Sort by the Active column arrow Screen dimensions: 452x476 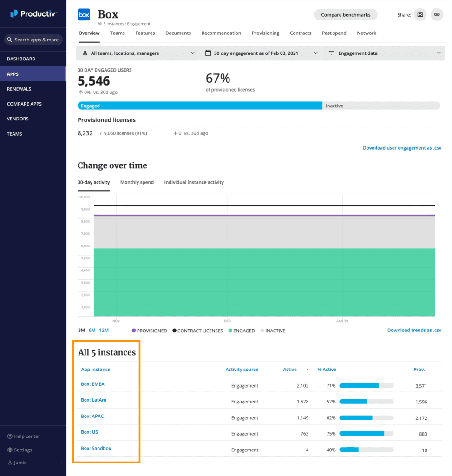308,370
